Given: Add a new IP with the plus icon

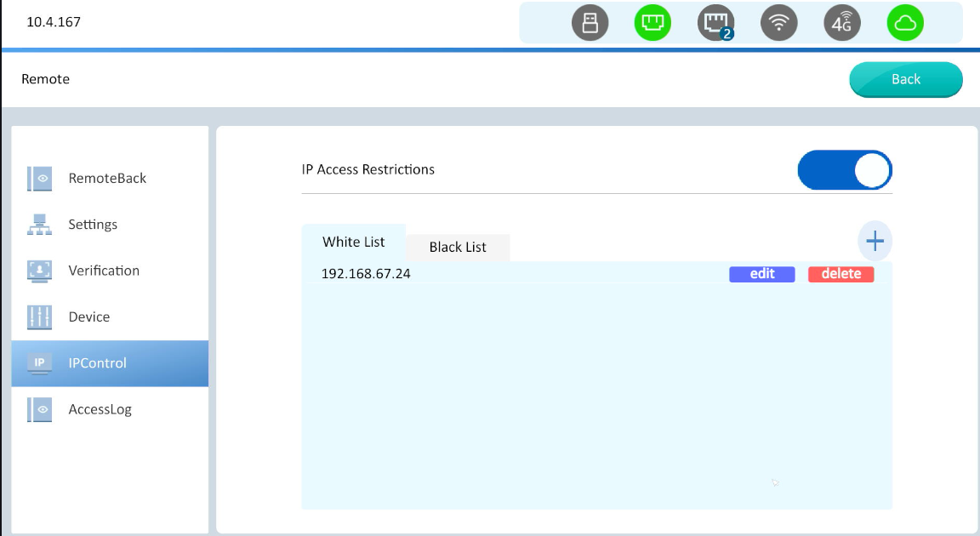Looking at the screenshot, I should coord(875,242).
